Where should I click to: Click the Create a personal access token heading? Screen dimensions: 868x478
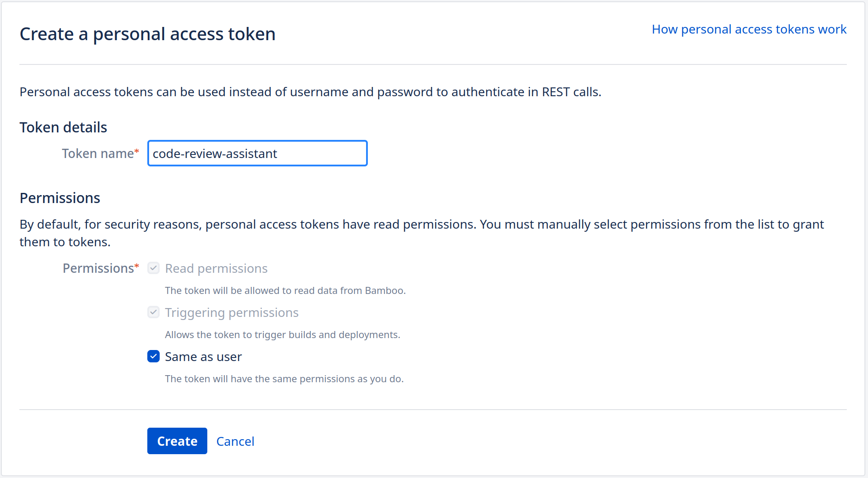pyautogui.click(x=147, y=34)
